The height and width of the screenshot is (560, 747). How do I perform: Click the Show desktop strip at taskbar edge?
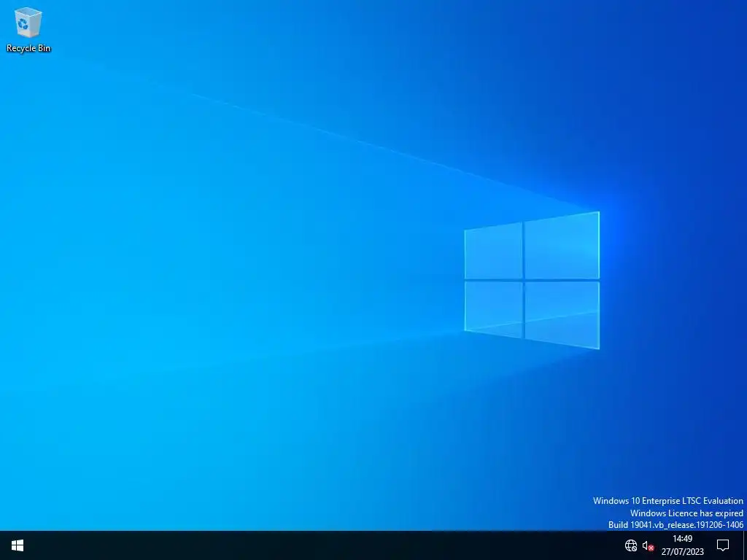click(745, 545)
